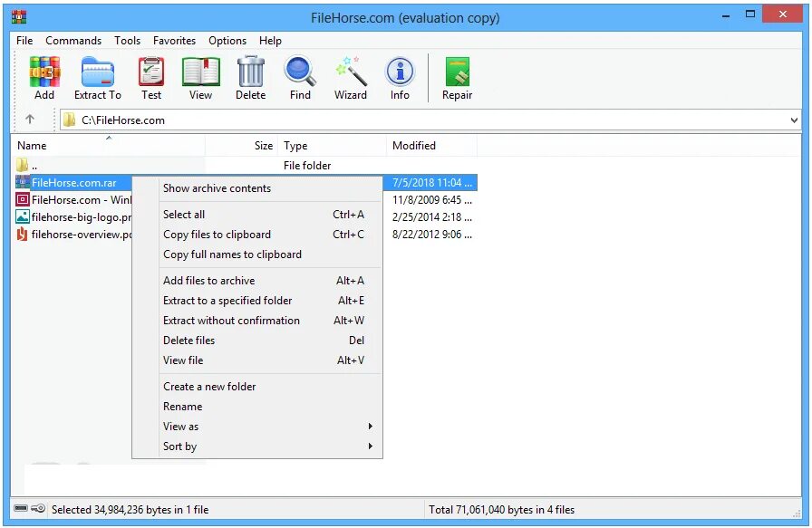Sort by the Size column header

242,146
